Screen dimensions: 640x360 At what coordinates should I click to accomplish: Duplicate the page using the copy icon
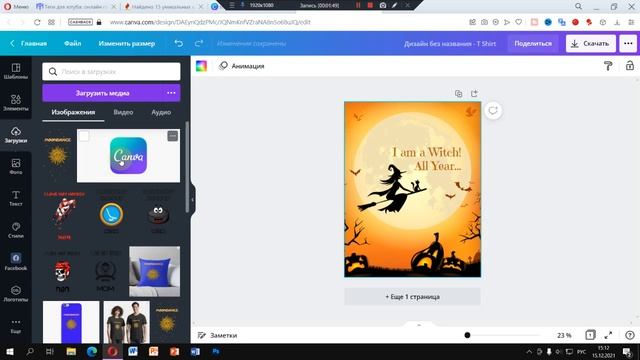(458, 93)
